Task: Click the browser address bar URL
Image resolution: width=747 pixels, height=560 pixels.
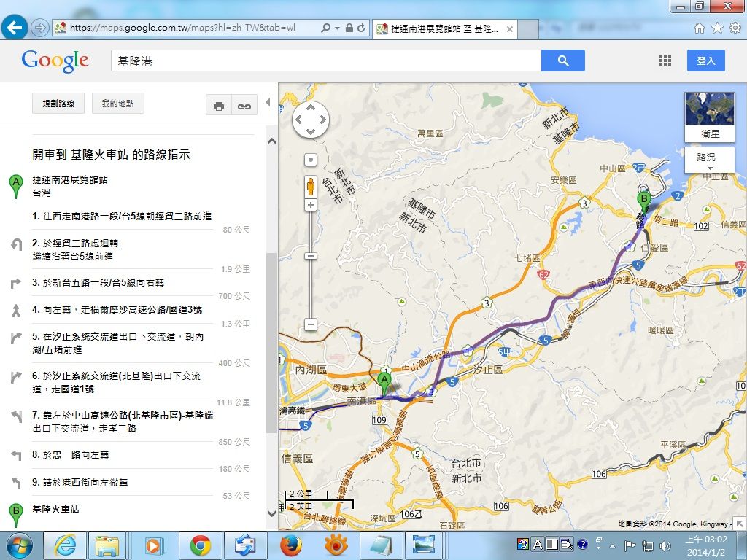Action: [183, 28]
